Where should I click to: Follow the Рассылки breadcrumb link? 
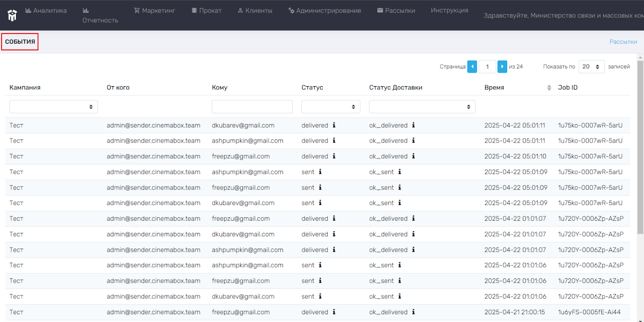click(x=623, y=42)
